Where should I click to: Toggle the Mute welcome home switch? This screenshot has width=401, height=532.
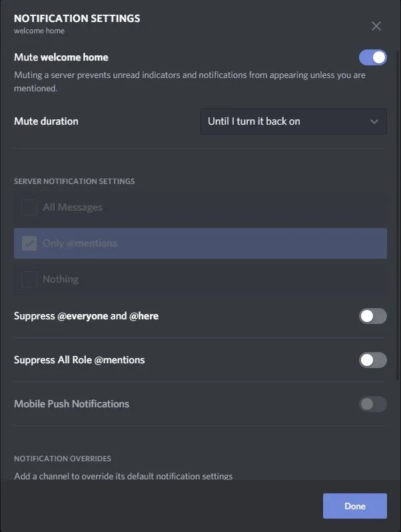click(x=372, y=57)
